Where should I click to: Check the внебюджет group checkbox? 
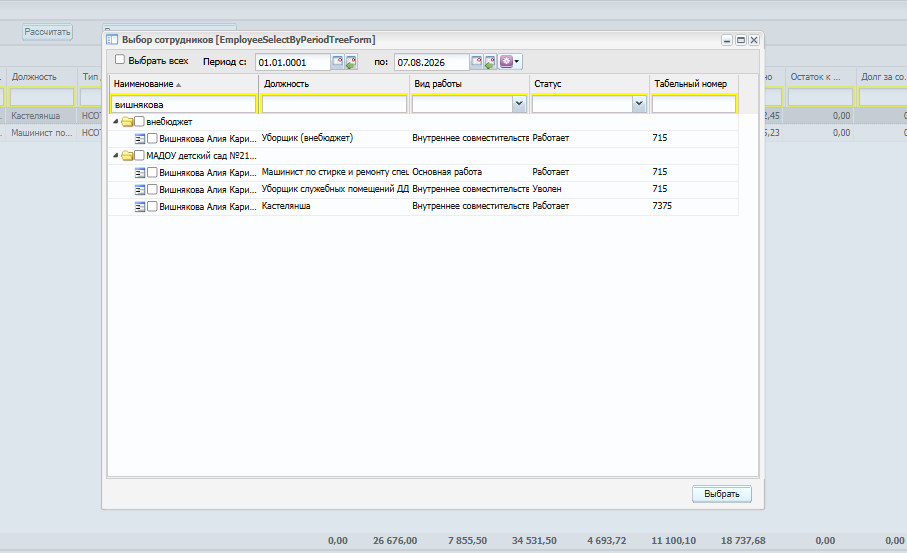[139, 121]
